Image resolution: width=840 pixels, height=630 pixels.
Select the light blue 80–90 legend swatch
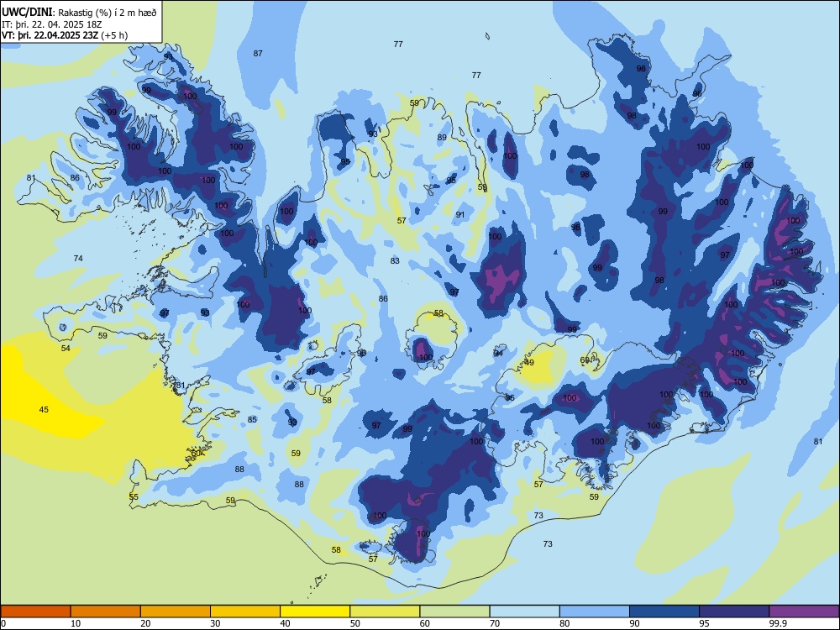point(595,612)
